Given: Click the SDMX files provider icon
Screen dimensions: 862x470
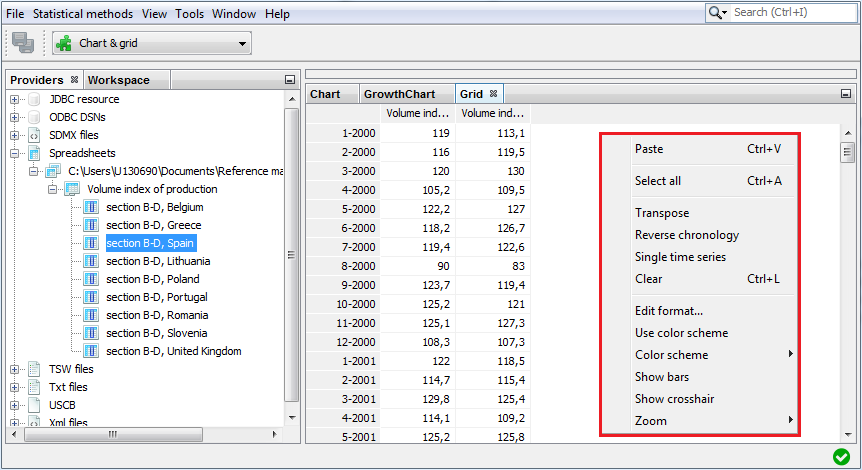Looking at the screenshot, I should pos(35,135).
